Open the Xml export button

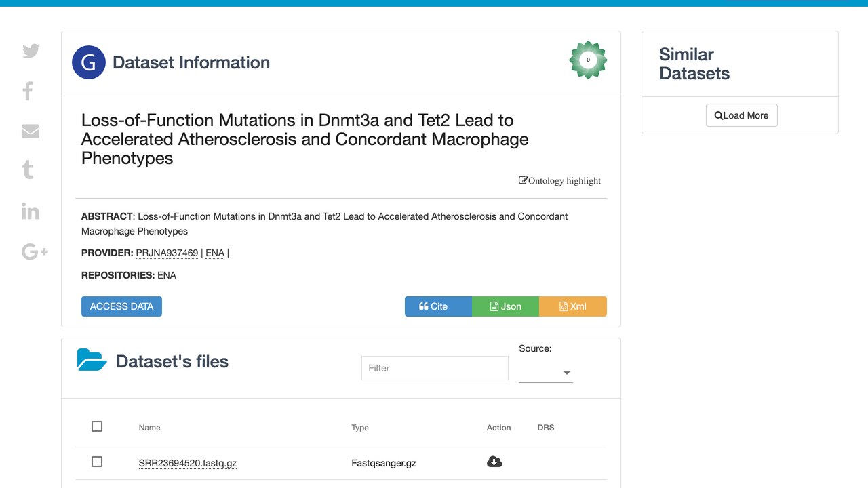pos(573,306)
